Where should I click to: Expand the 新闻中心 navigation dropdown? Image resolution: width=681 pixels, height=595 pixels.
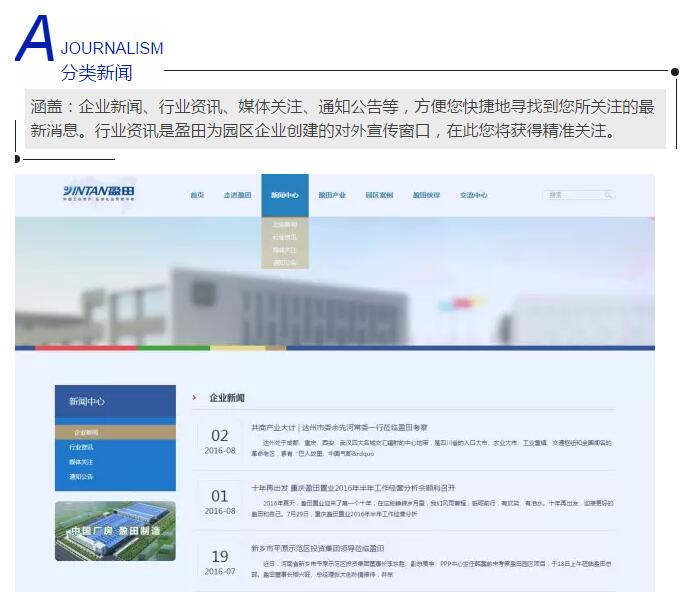(x=284, y=195)
